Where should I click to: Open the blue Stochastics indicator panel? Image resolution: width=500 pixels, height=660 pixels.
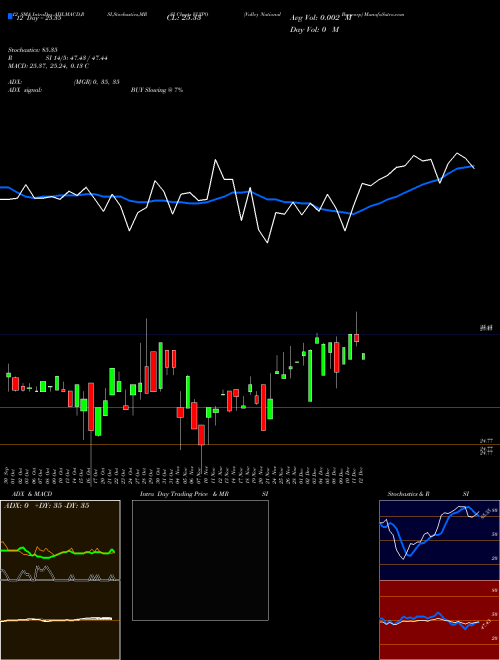[x=439, y=540]
